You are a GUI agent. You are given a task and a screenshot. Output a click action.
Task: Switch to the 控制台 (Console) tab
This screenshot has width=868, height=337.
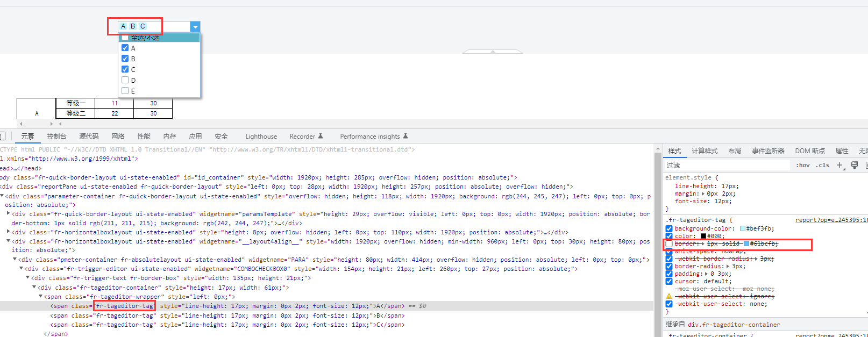(x=56, y=137)
